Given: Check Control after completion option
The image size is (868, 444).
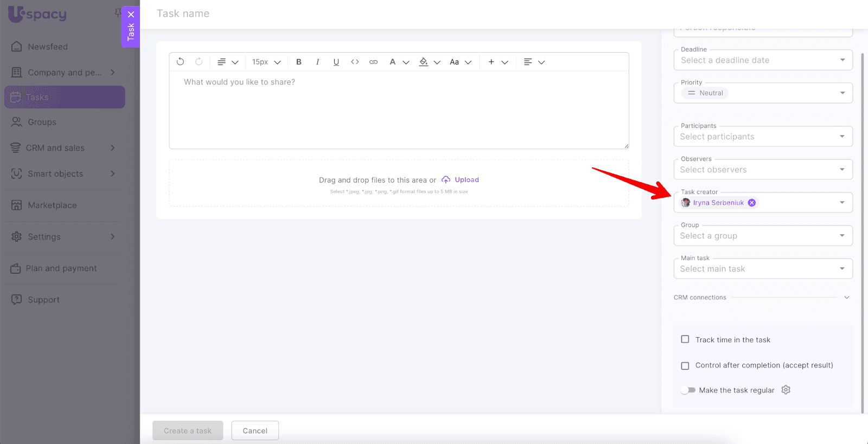Looking at the screenshot, I should 685,365.
